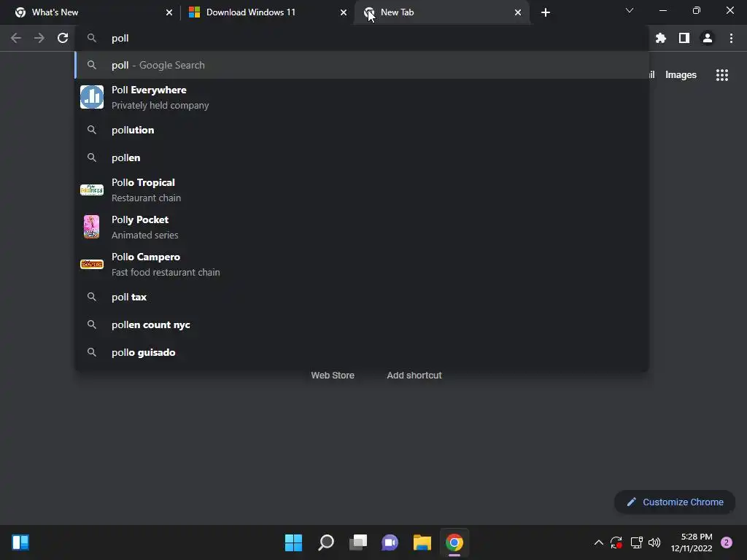
Task: Click the browser forward arrow
Action: coord(39,38)
